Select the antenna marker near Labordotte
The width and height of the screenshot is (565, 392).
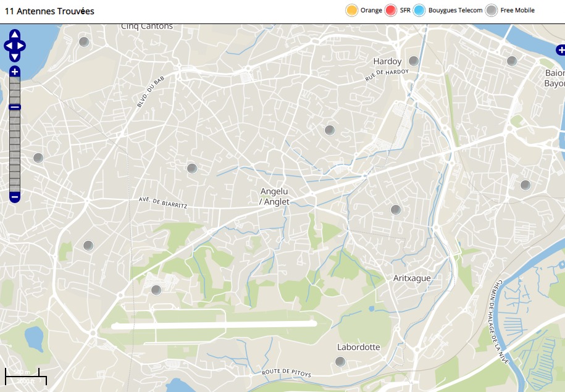tap(340, 362)
